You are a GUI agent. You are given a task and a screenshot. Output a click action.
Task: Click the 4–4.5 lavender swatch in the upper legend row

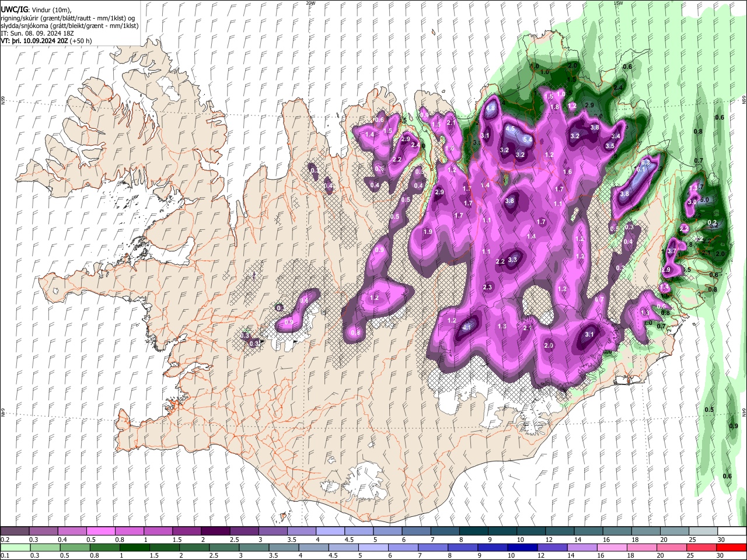[330, 531]
